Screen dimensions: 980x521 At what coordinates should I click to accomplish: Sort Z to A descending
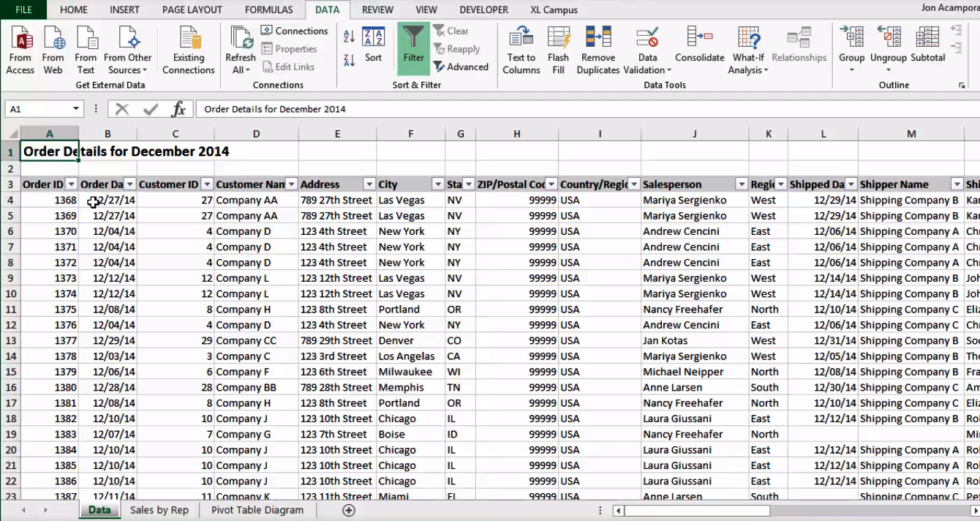point(349,60)
